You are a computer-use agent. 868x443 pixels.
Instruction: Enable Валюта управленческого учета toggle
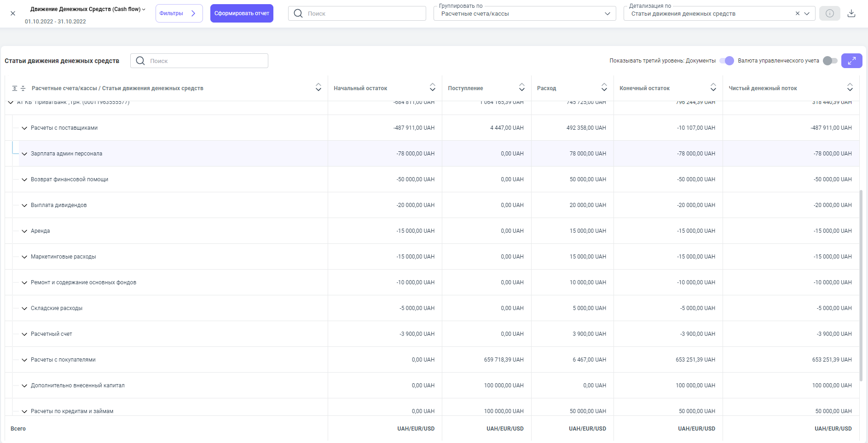click(x=830, y=61)
